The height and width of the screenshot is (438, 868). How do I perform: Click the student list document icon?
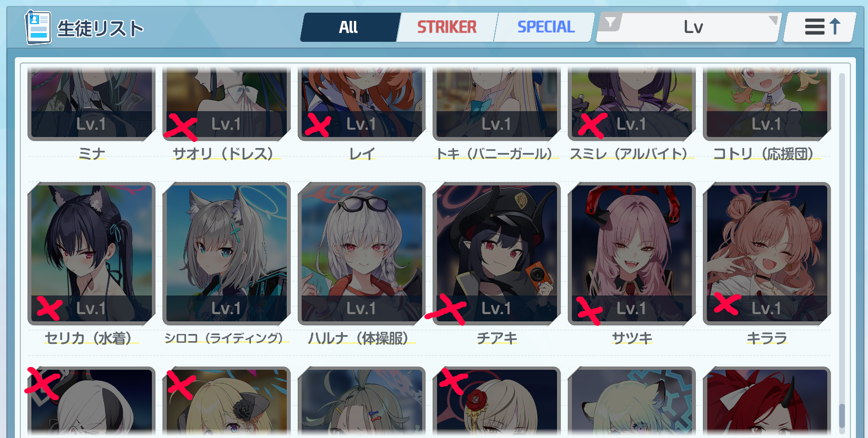(38, 27)
